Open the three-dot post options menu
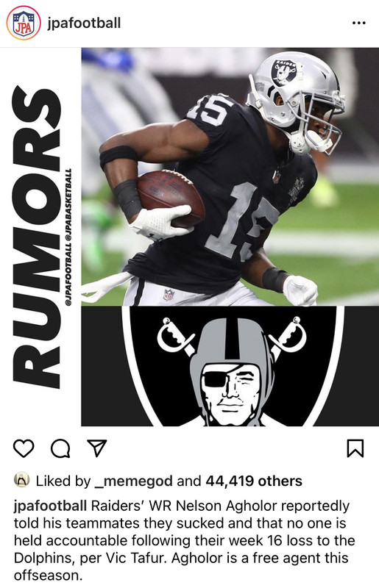 pos(358,24)
